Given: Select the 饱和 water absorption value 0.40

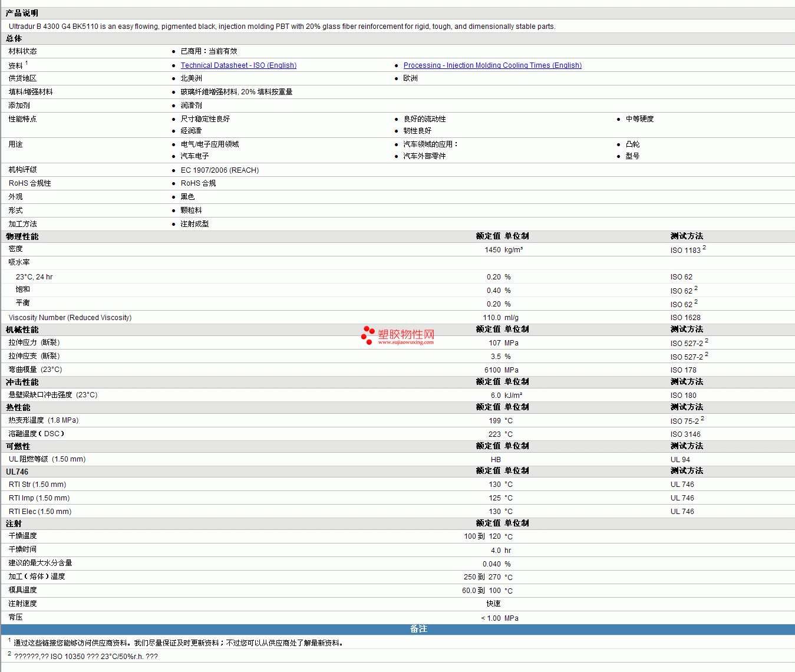Looking at the screenshot, I should [494, 291].
